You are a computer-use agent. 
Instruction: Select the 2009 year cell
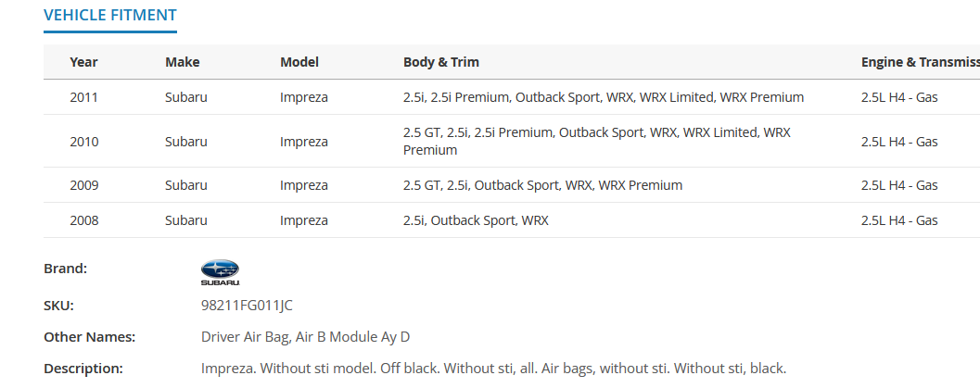click(84, 185)
